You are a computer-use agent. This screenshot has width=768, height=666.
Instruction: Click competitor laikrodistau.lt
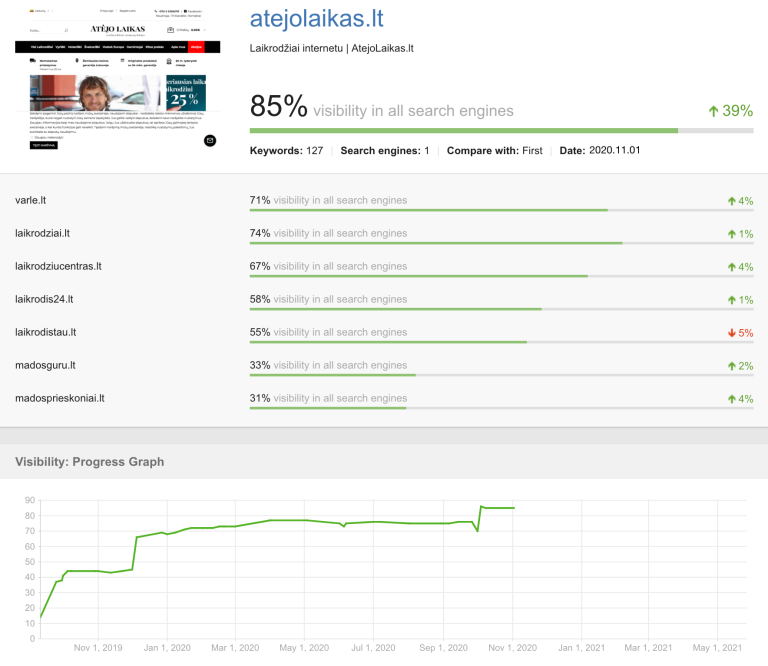click(x=46, y=332)
